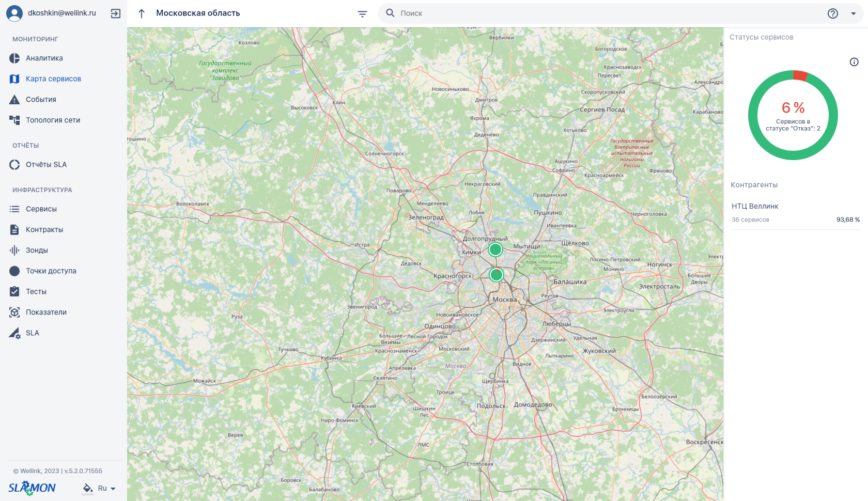Viewport: 868px width, 501px height.
Task: Click the SLAMON logo
Action: (32, 488)
